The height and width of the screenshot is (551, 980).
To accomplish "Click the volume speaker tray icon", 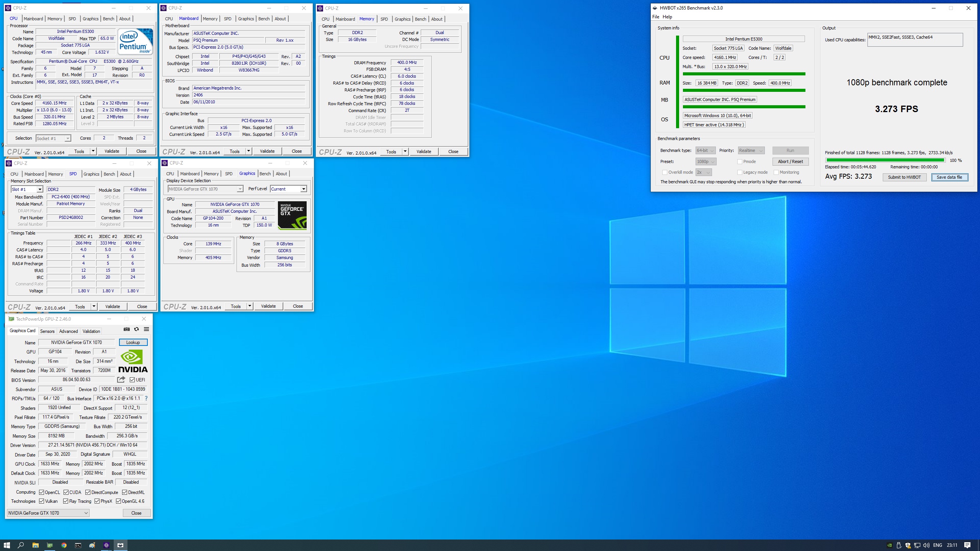I will [x=926, y=545].
